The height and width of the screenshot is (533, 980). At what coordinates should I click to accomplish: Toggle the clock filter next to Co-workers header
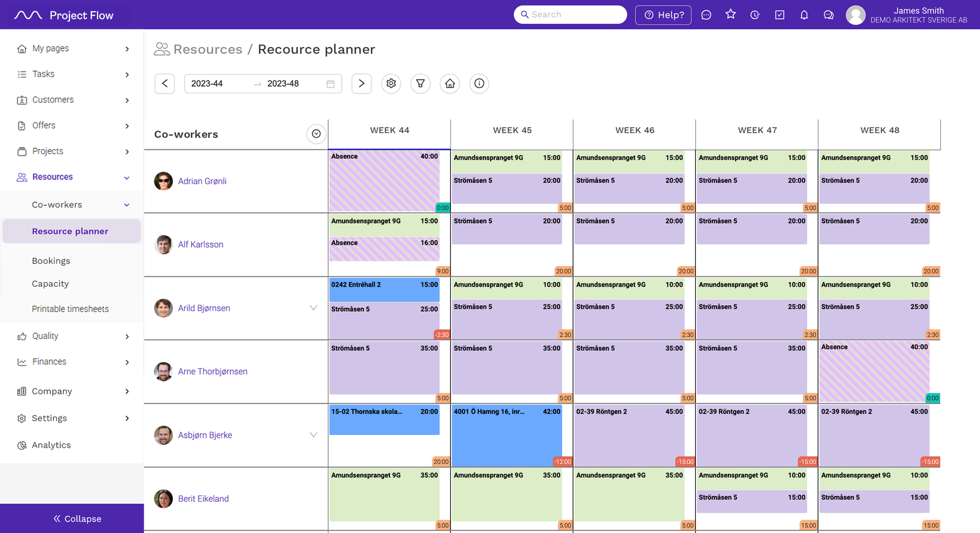[316, 134]
